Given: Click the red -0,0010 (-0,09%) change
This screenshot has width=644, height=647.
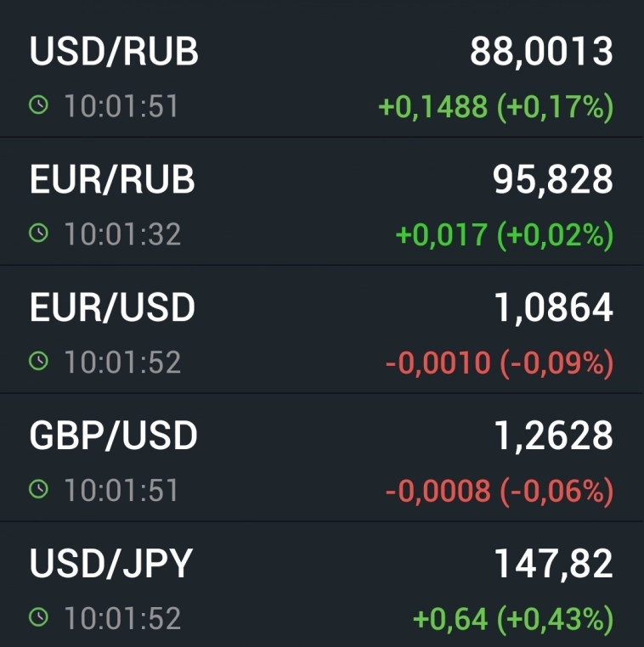Looking at the screenshot, I should [499, 363].
